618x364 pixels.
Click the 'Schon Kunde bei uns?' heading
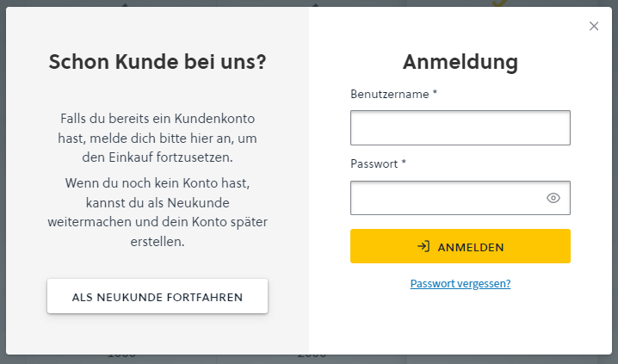point(158,62)
